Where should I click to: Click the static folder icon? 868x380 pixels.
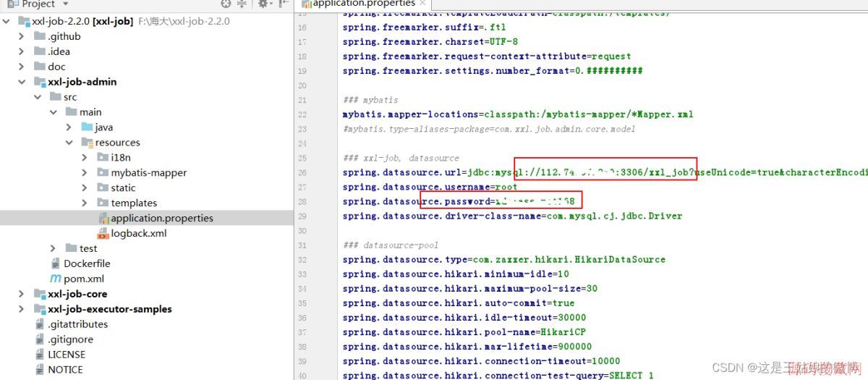(x=103, y=187)
